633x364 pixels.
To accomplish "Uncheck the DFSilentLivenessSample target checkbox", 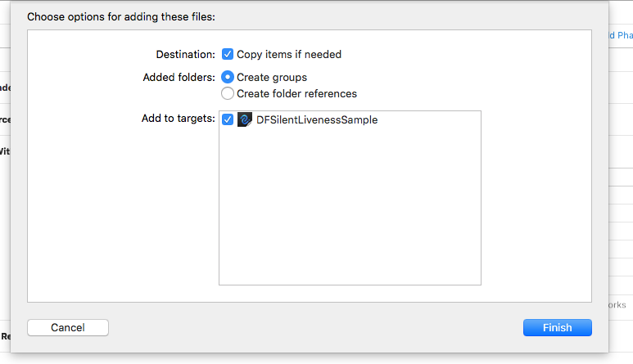I will pyautogui.click(x=228, y=119).
